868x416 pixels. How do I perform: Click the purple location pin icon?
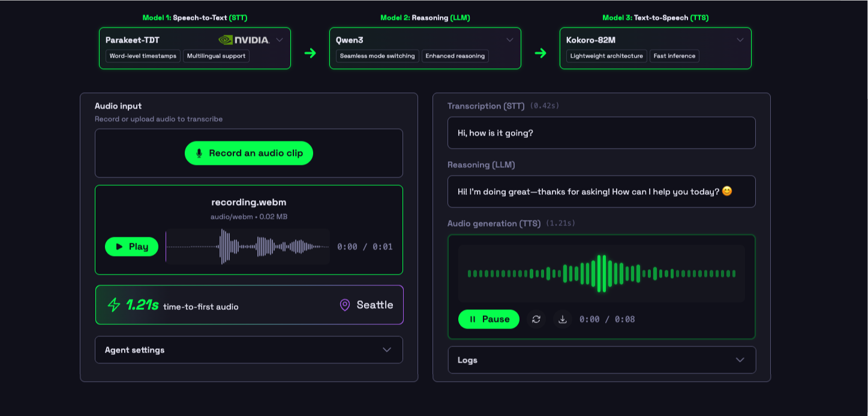[345, 305]
